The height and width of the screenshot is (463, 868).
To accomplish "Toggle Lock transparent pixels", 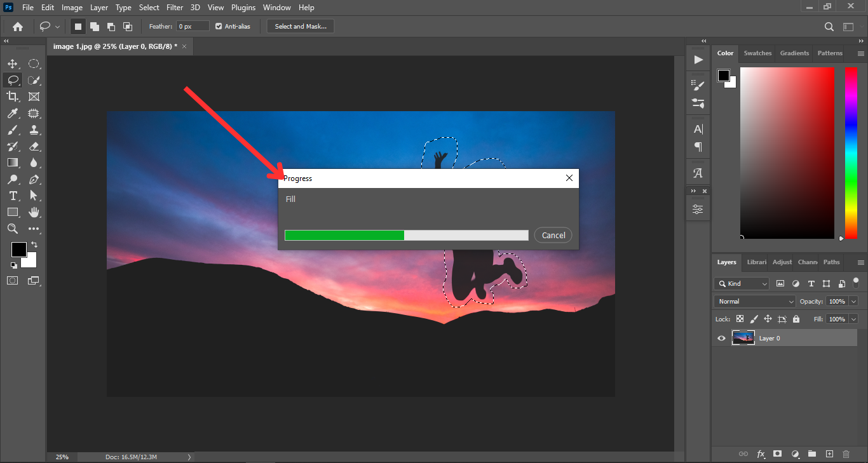I will (x=740, y=319).
